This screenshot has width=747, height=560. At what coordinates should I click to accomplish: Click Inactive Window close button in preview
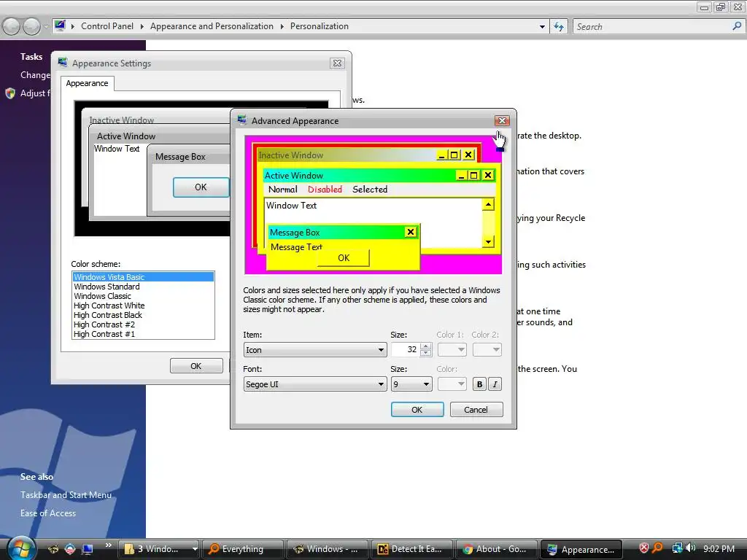point(468,155)
